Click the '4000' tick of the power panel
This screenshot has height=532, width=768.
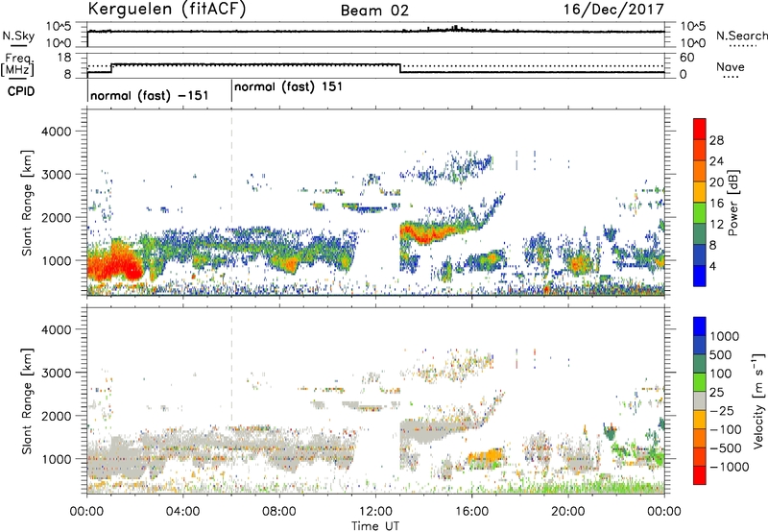[56, 132]
